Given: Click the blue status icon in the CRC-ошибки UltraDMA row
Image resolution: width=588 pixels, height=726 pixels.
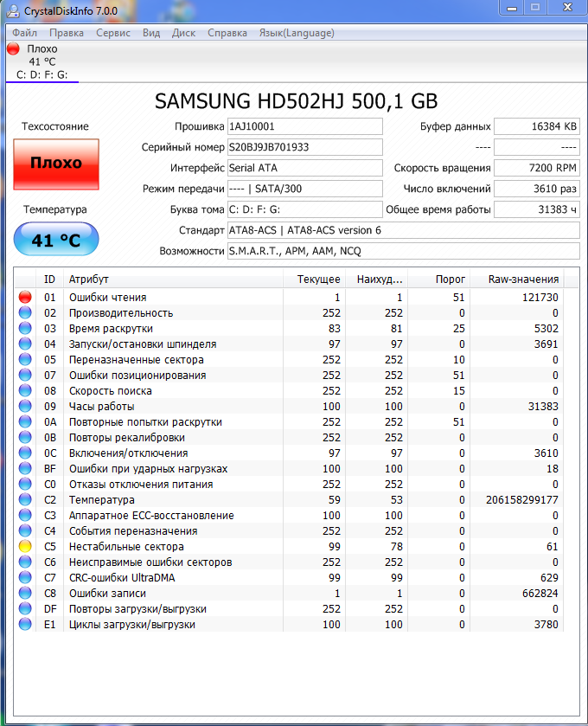Looking at the screenshot, I should (x=25, y=578).
